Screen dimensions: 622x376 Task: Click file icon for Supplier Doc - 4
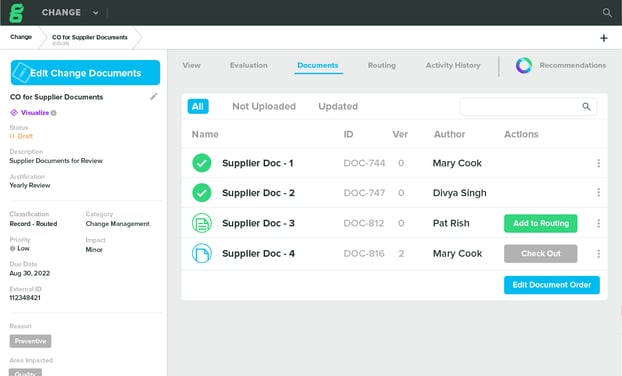tap(202, 253)
